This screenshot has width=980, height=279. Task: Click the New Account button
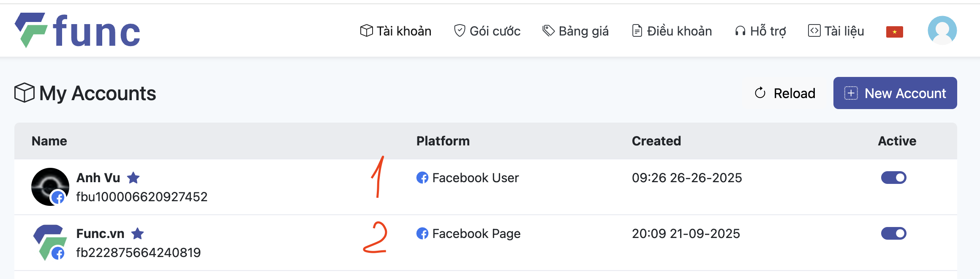(x=895, y=93)
